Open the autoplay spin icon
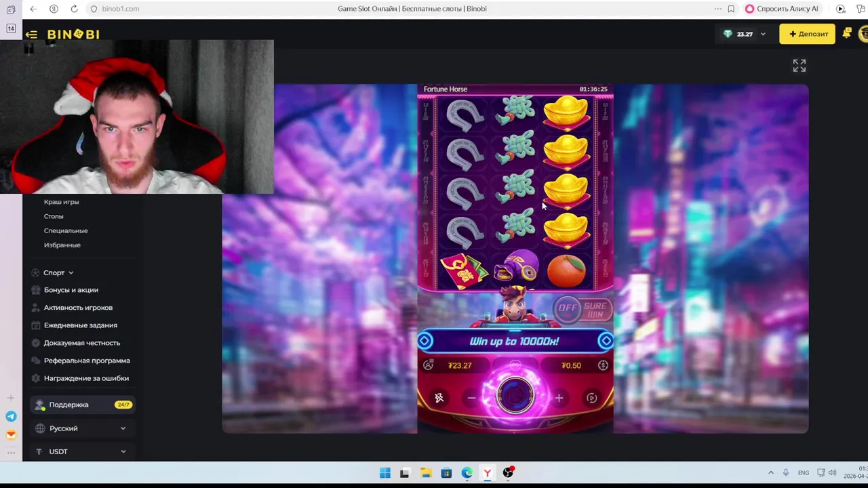The width and height of the screenshot is (868, 488). pyautogui.click(x=591, y=398)
